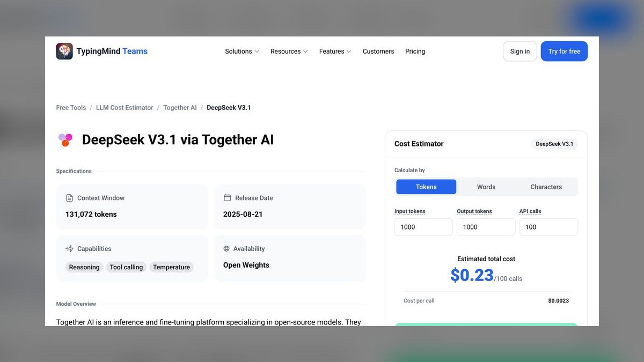Viewport: 644px width, 362px height.
Task: Click the Open Weights availability value
Action: 246,265
